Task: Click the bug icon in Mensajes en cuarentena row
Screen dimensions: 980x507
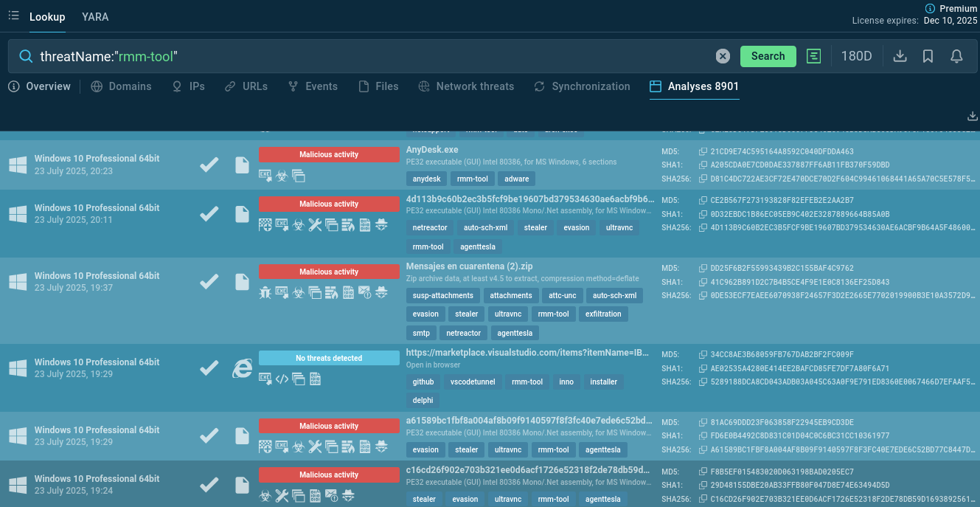Action: (265, 292)
